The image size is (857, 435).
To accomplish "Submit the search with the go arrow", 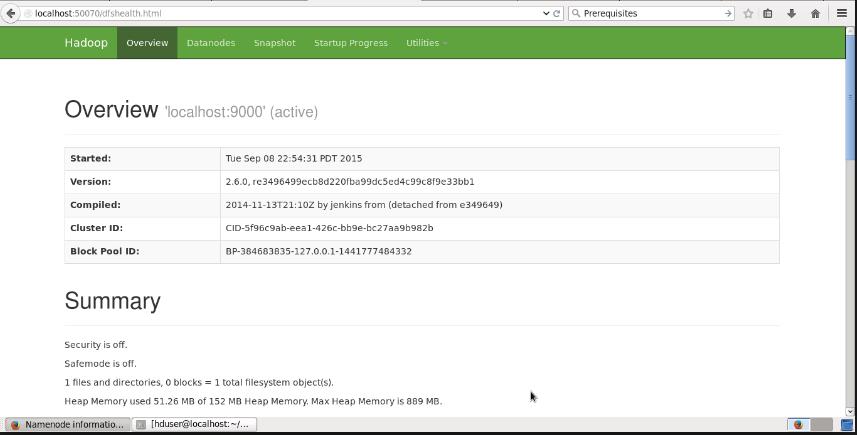I will [727, 13].
